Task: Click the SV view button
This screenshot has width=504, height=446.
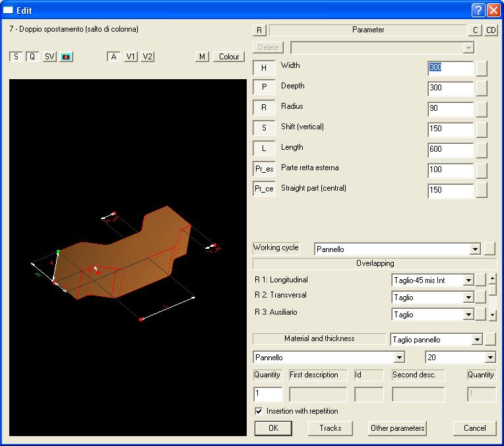Action: [49, 57]
